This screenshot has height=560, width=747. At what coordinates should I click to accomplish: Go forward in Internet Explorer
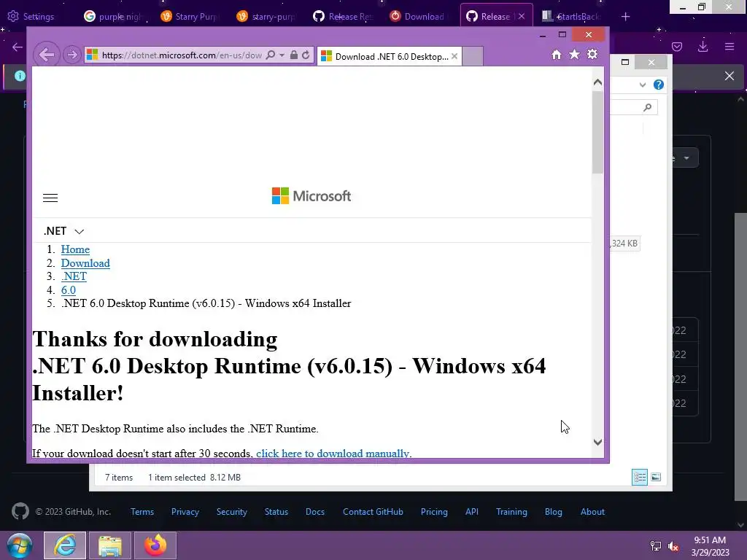pyautogui.click(x=72, y=55)
